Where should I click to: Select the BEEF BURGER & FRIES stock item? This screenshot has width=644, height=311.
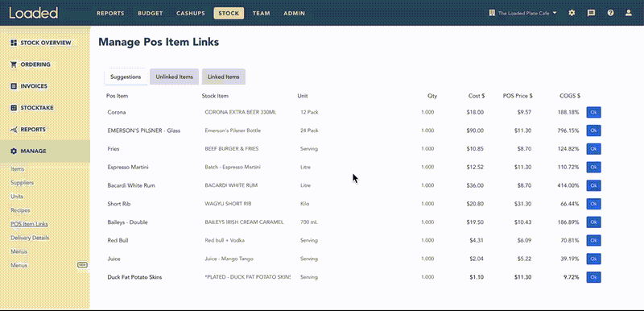pos(232,149)
